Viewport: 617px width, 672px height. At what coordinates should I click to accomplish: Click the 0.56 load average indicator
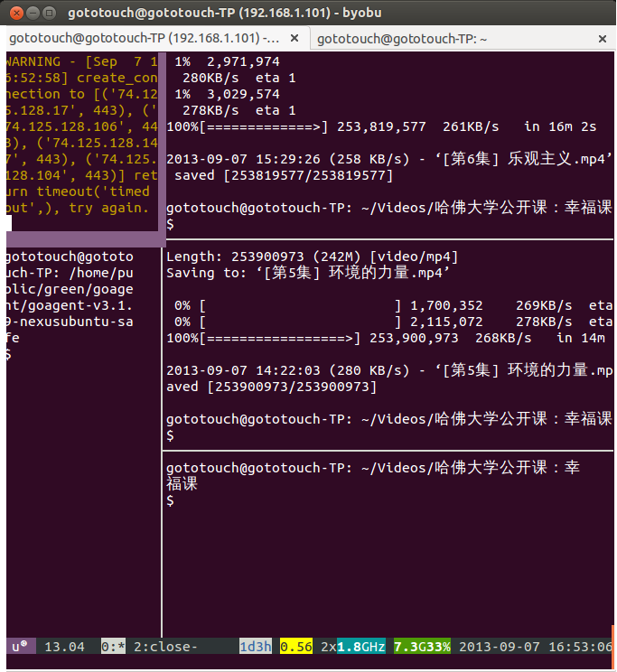point(296,647)
